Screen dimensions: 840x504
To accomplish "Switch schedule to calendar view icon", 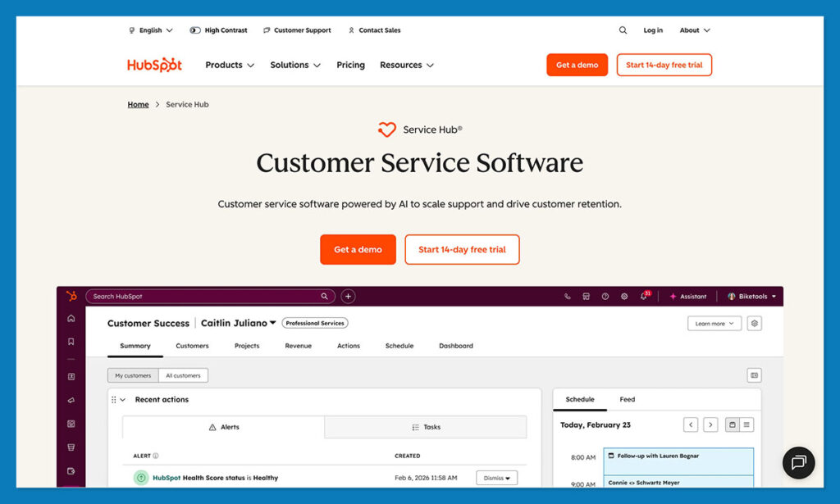I will (x=732, y=425).
